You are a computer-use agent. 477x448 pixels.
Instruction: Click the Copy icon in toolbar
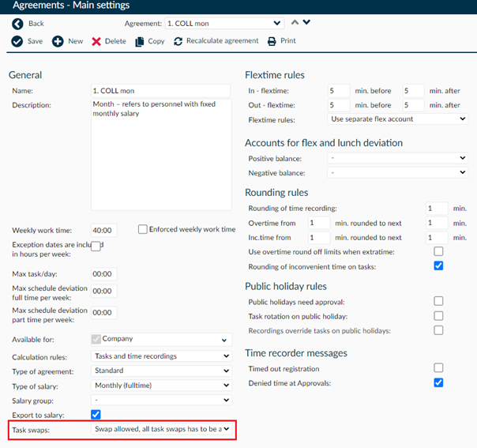click(140, 41)
